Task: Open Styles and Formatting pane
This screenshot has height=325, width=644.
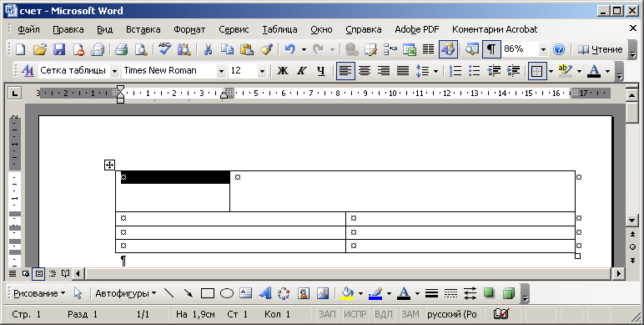Action: tap(28, 71)
